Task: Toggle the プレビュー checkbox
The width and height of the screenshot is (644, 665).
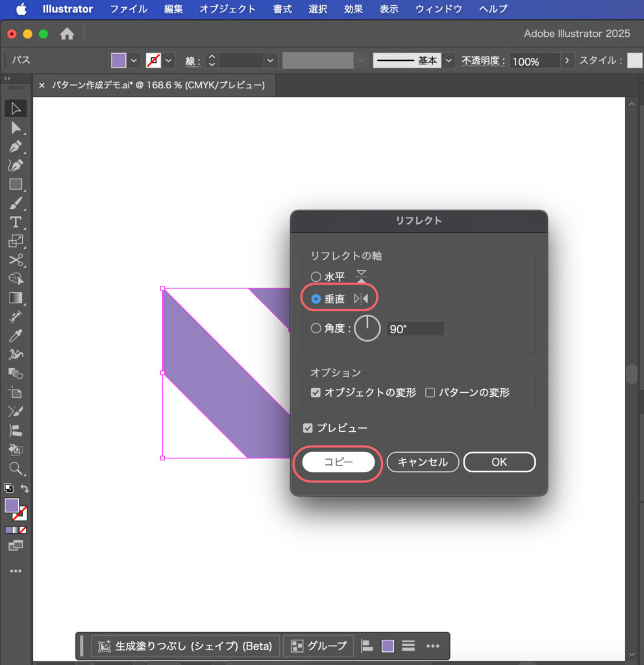Action: [308, 428]
